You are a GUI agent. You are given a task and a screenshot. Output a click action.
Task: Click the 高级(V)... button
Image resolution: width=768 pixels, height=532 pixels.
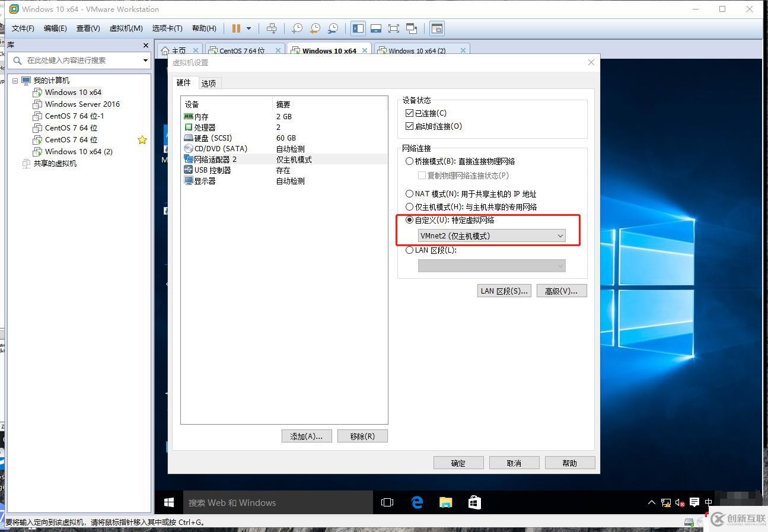562,291
